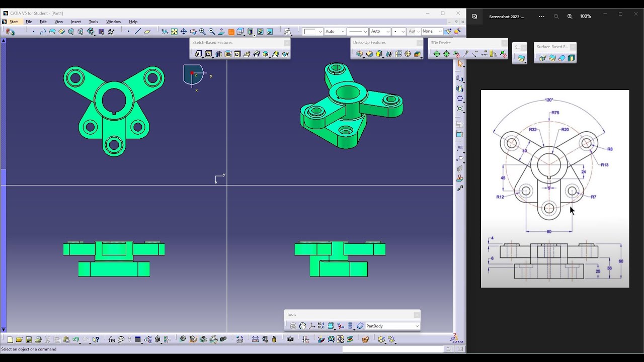Viewport: 644px width, 362px height.
Task: Open the Tools menu
Action: point(94,22)
